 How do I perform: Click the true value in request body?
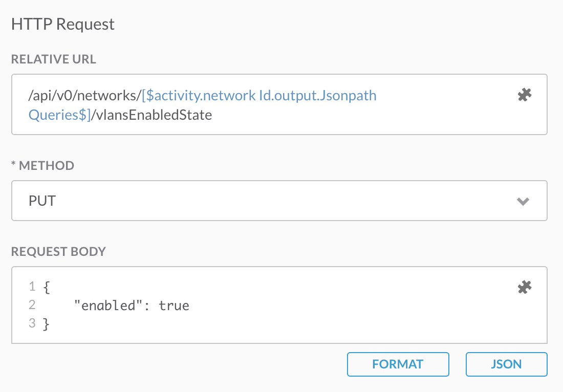click(174, 306)
